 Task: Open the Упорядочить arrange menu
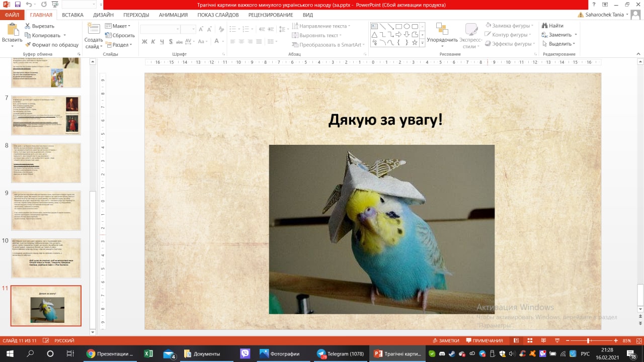[x=442, y=36]
